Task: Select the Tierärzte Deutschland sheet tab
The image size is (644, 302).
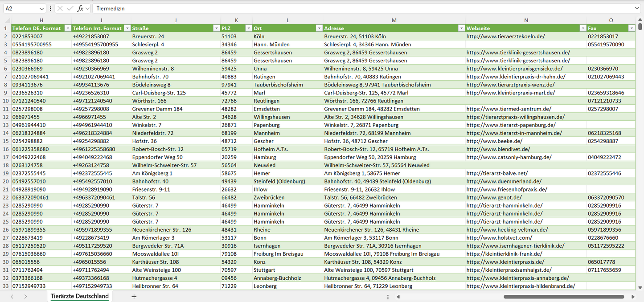Action: pyautogui.click(x=80, y=296)
